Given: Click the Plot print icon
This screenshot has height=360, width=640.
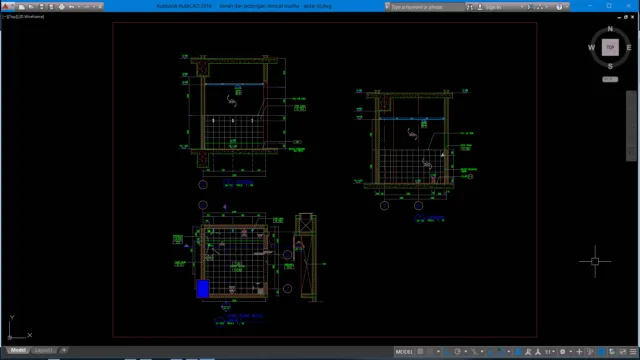Looking at the screenshot, I should 62,7.
